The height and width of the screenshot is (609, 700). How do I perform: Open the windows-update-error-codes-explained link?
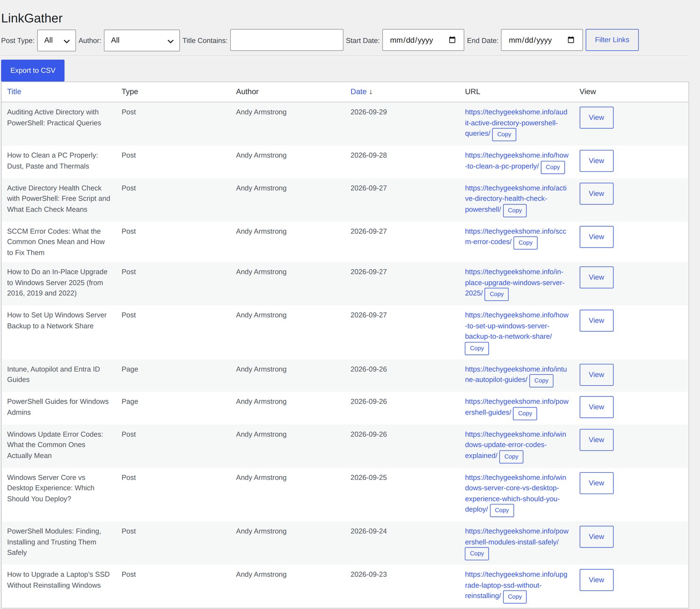[515, 445]
